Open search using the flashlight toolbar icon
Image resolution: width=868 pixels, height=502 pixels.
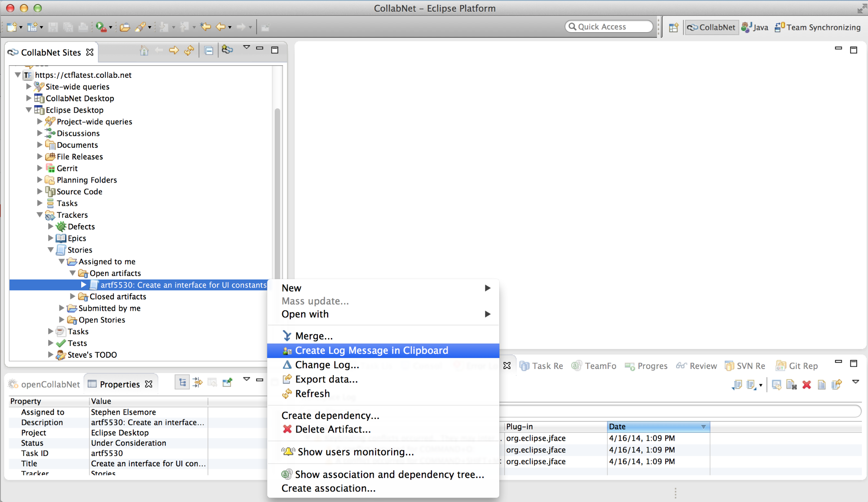pos(141,27)
